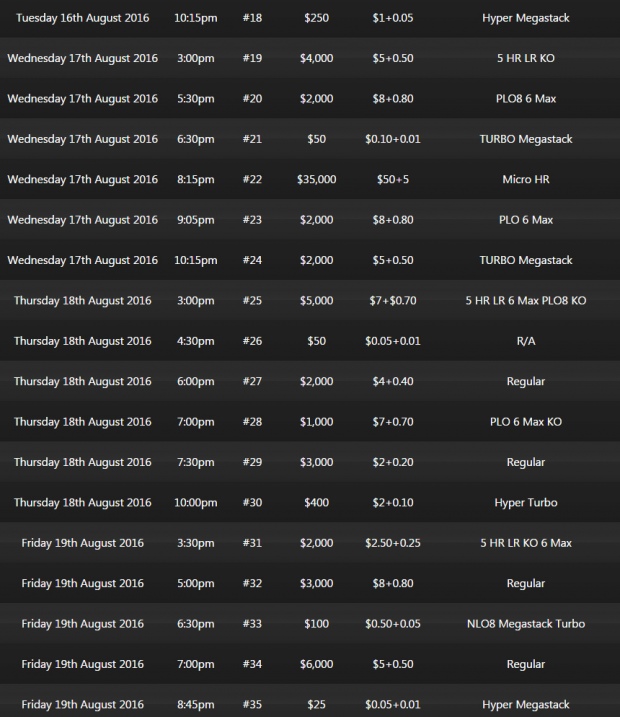Click the NLO8 Megastack Turbo event
This screenshot has height=717, width=620.
[x=525, y=624]
